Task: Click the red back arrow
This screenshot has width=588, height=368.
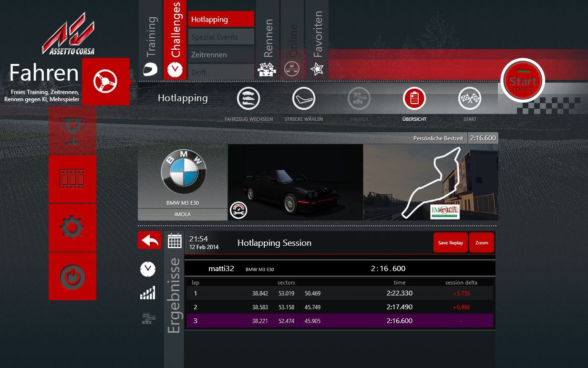Action: pyautogui.click(x=150, y=241)
